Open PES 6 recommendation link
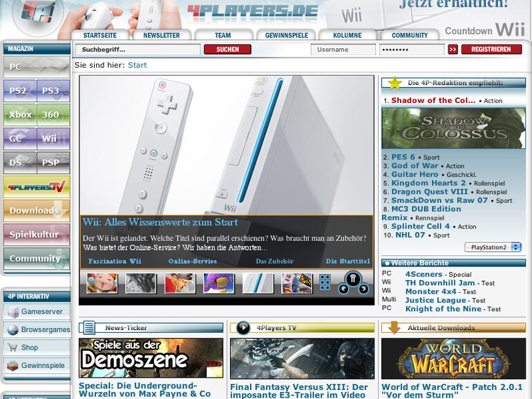 [403, 157]
